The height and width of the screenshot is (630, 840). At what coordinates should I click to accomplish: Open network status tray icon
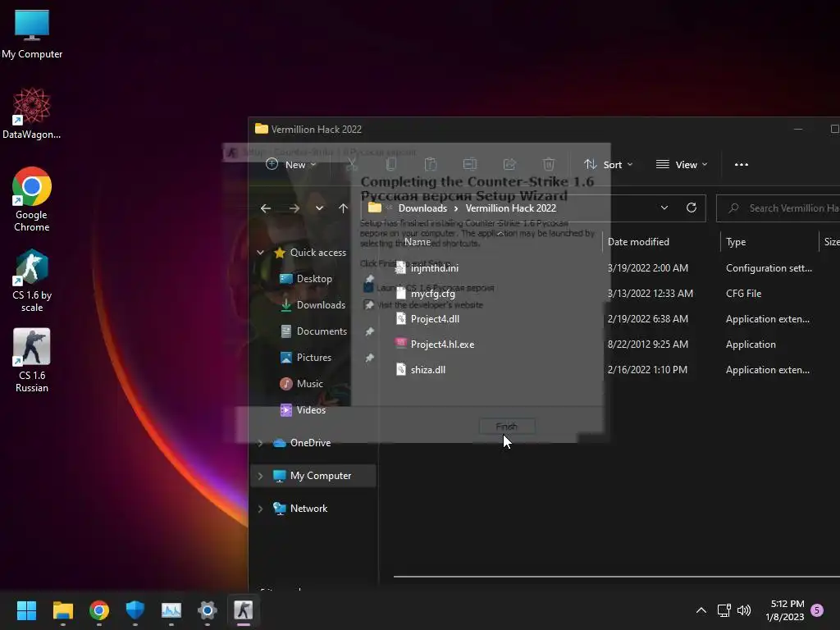(724, 610)
